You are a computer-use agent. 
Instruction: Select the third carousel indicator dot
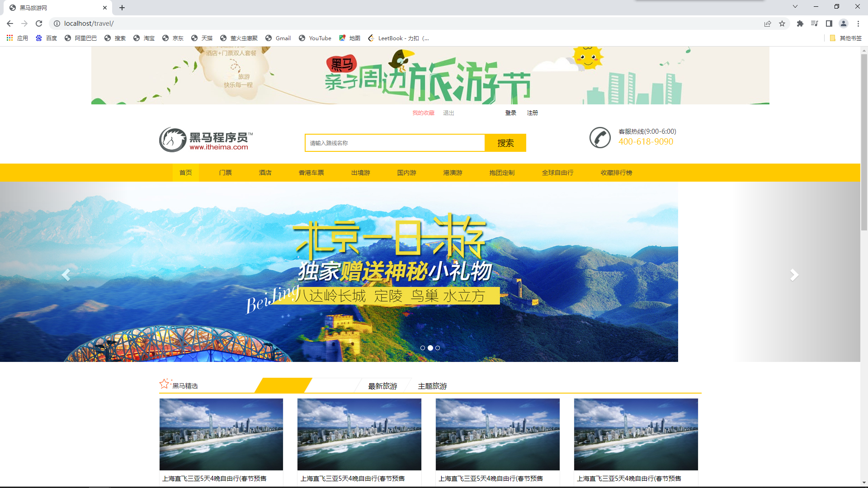pyautogui.click(x=438, y=348)
